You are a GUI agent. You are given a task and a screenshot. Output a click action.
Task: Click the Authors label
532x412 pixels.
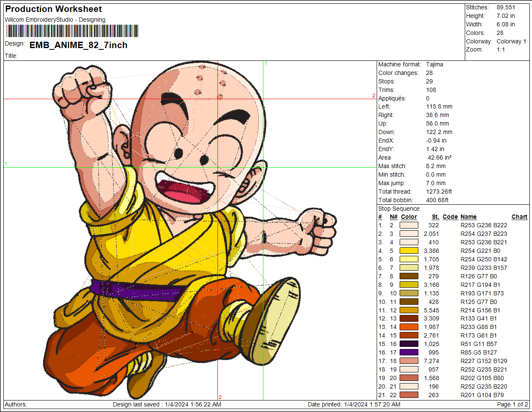(x=16, y=404)
